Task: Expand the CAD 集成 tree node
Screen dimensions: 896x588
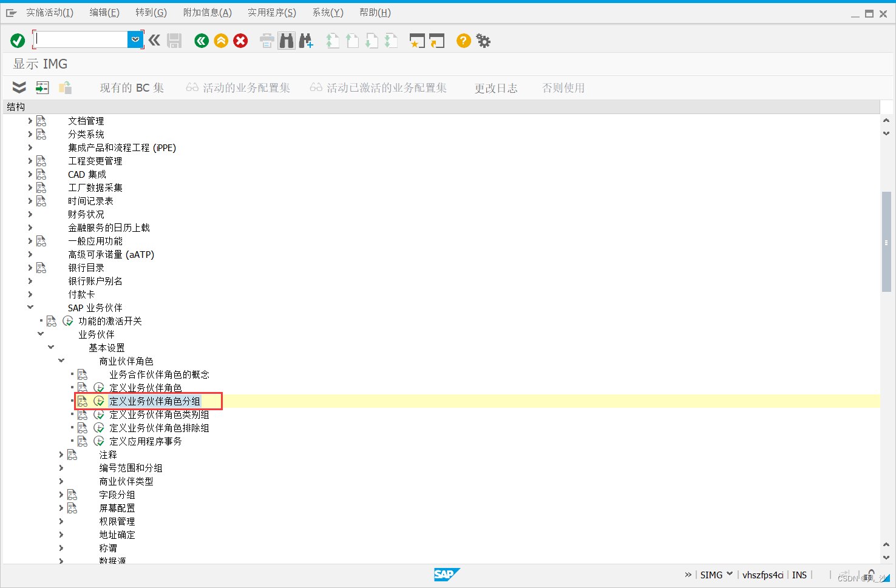Action: coord(30,174)
